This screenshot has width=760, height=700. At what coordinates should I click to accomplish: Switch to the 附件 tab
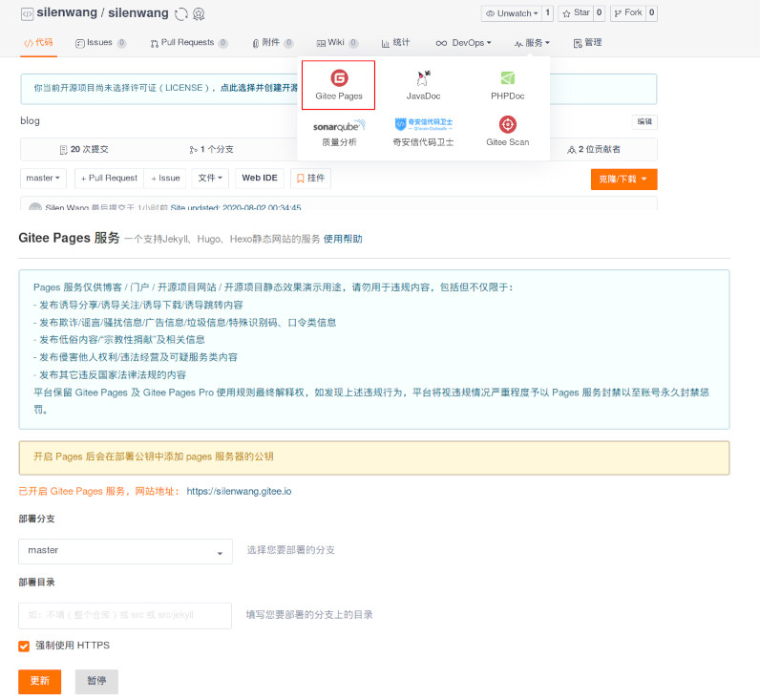(x=272, y=43)
